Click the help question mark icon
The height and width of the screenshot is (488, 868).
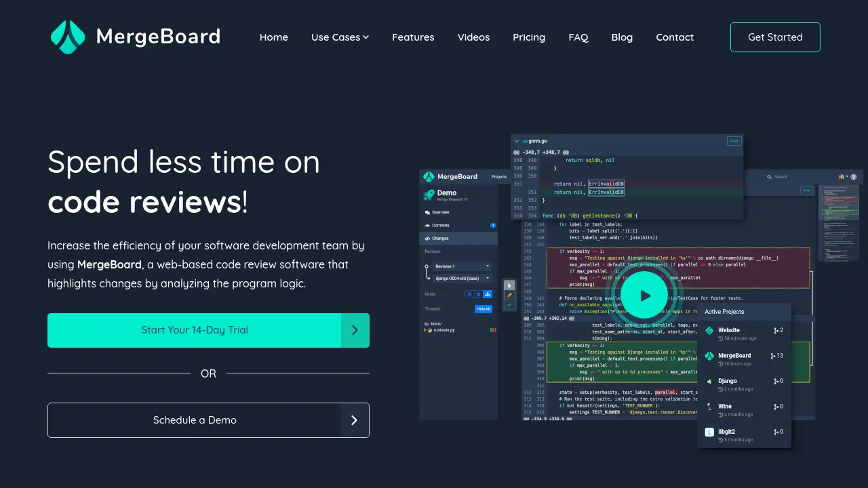coord(854,177)
